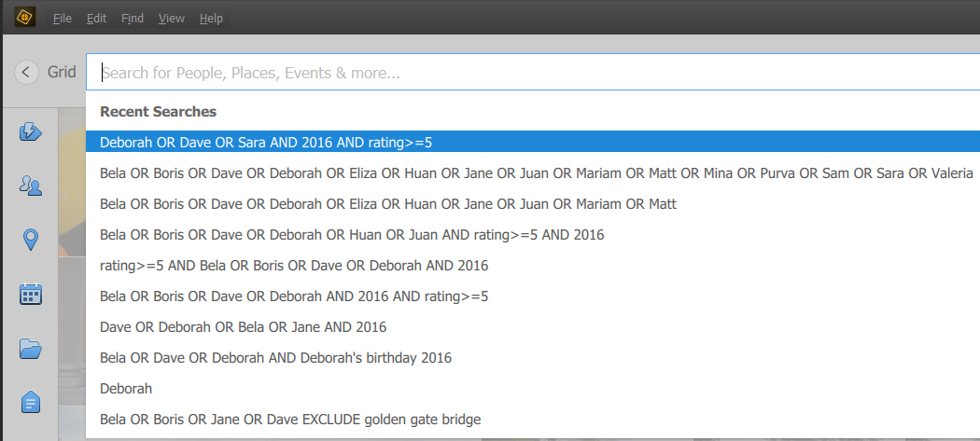
Task: Choose the recent search "Deborah" only
Action: click(x=126, y=388)
